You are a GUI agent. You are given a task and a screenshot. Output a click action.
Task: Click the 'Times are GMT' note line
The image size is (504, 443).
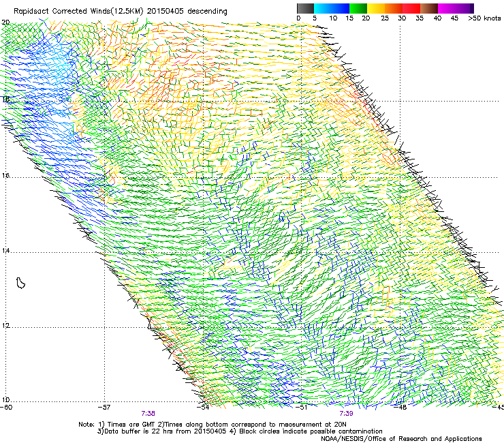coord(212,425)
